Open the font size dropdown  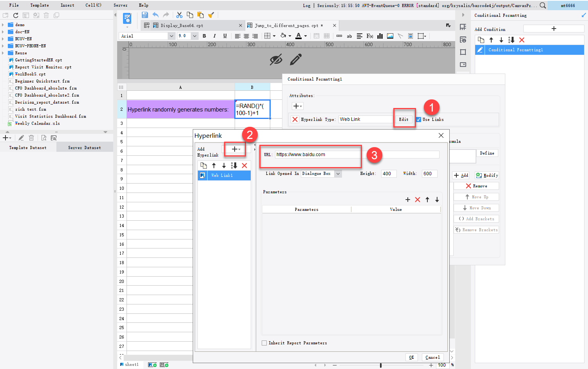pyautogui.click(x=194, y=36)
